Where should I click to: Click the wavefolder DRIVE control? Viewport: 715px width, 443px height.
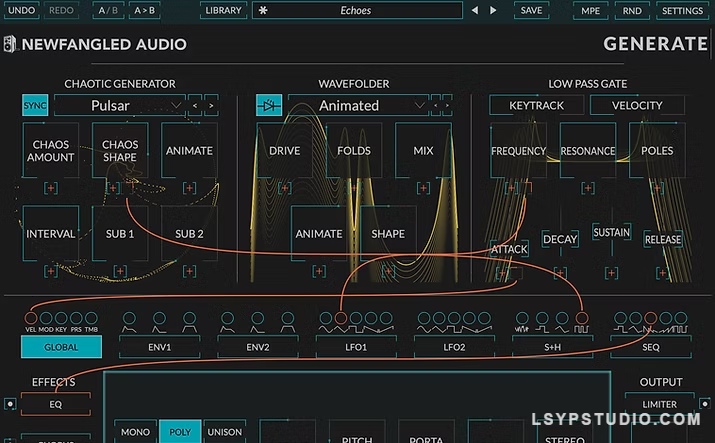pos(285,150)
